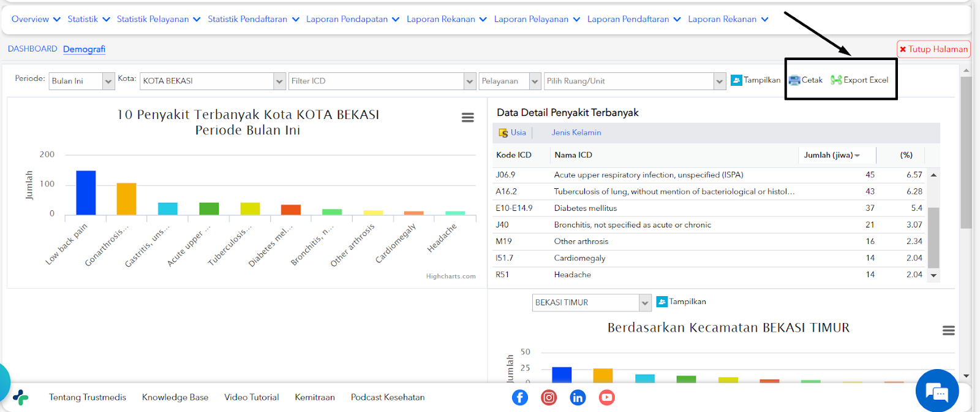The image size is (980, 412).
Task: Click the Nama ICD column header
Action: pos(573,156)
